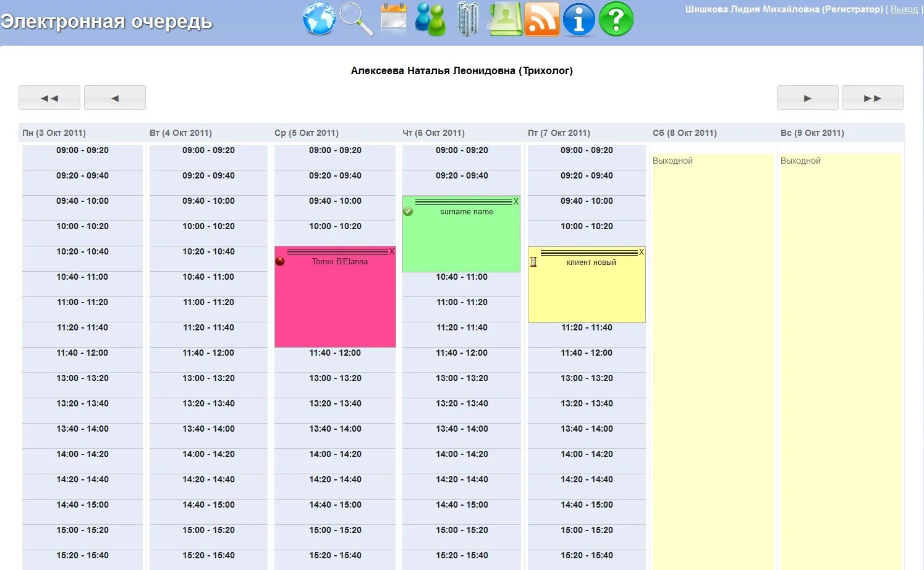Close the surname name appointment with X
This screenshot has width=924, height=570.
(516, 201)
